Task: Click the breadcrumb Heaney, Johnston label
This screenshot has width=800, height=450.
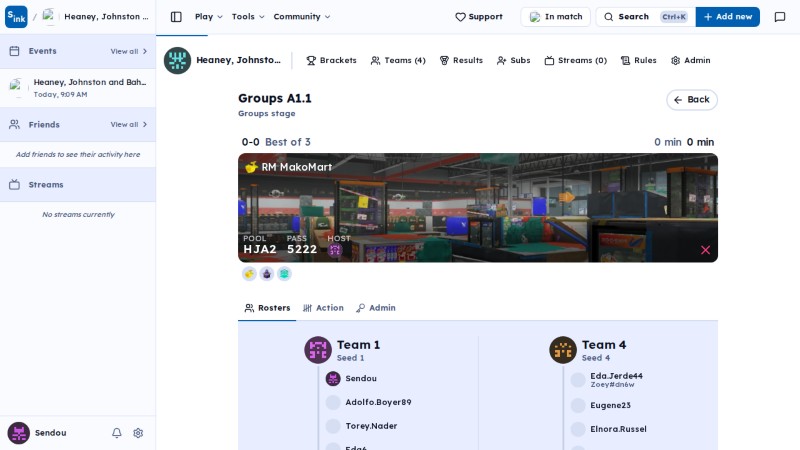Action: tap(106, 17)
